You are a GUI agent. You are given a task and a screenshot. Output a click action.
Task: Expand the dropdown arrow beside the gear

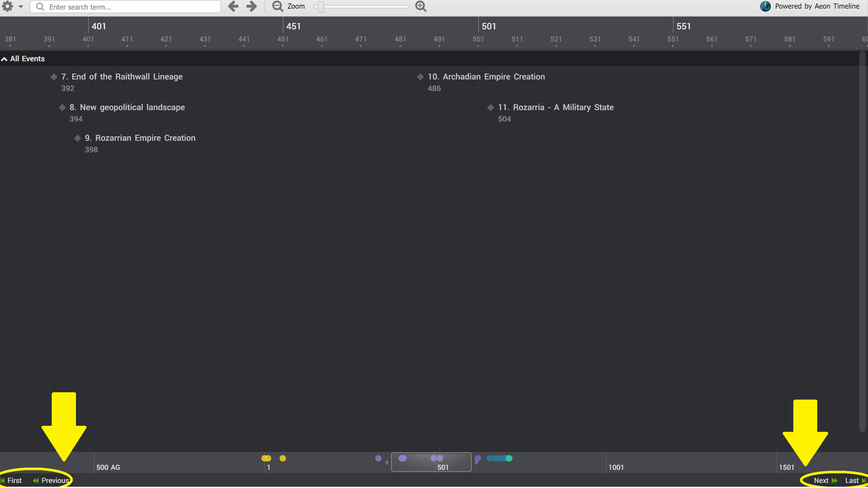(x=20, y=7)
